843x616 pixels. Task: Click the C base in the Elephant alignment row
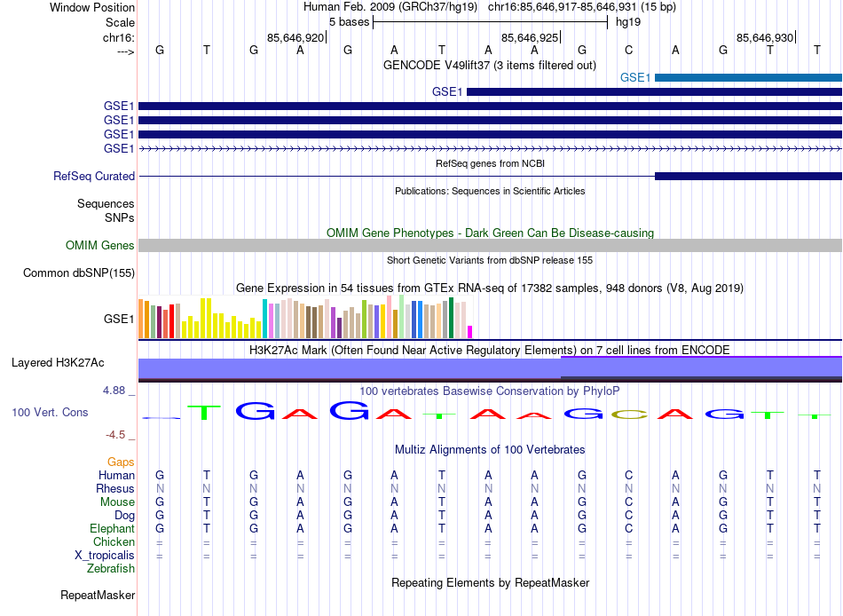[628, 529]
